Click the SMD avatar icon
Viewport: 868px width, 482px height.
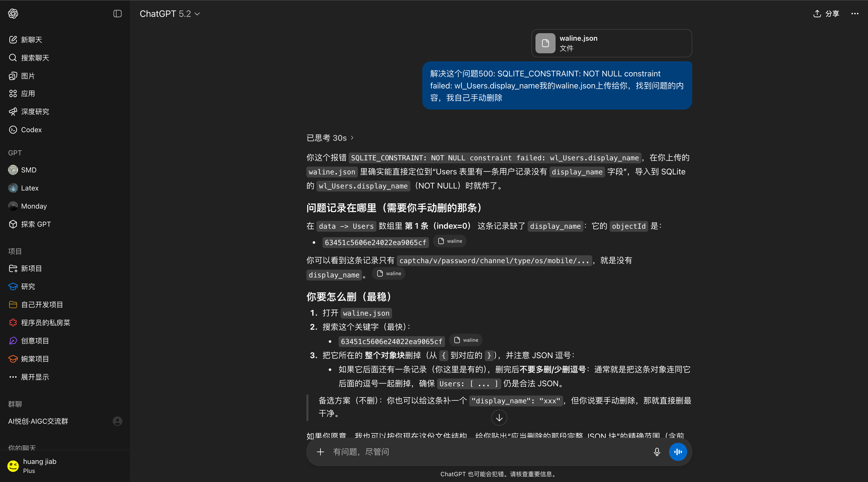point(13,170)
